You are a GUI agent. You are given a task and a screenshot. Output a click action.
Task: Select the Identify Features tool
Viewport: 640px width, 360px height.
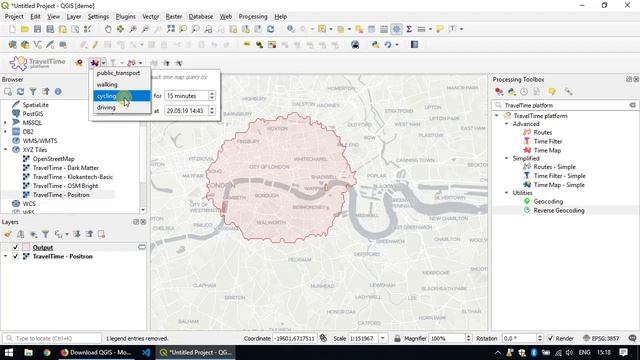click(290, 29)
